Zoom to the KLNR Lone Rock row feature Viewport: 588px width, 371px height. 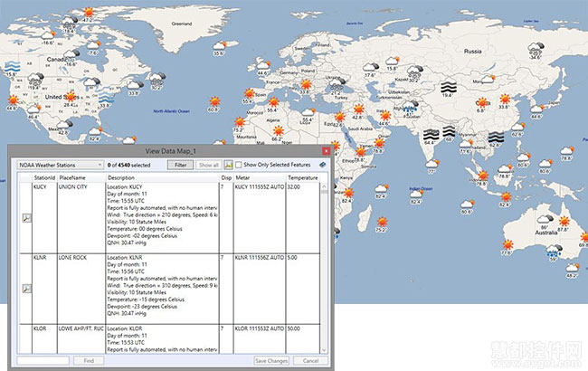click(x=26, y=289)
